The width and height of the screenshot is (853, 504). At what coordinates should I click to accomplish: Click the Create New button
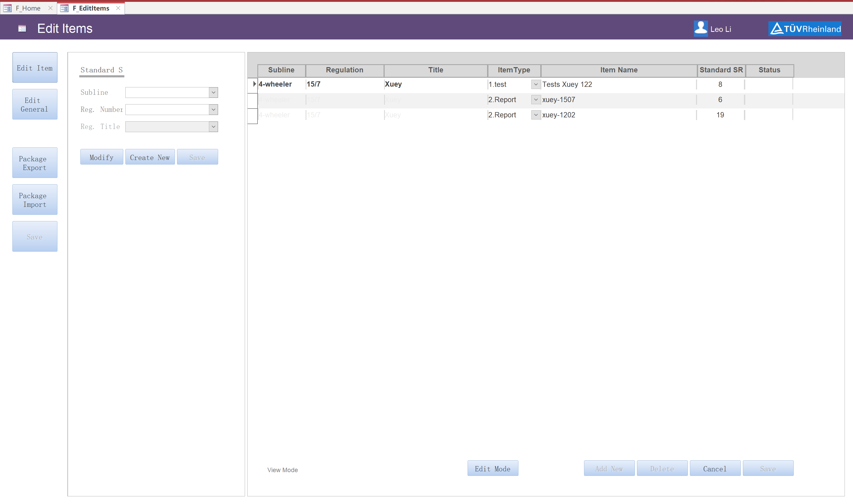pyautogui.click(x=149, y=157)
